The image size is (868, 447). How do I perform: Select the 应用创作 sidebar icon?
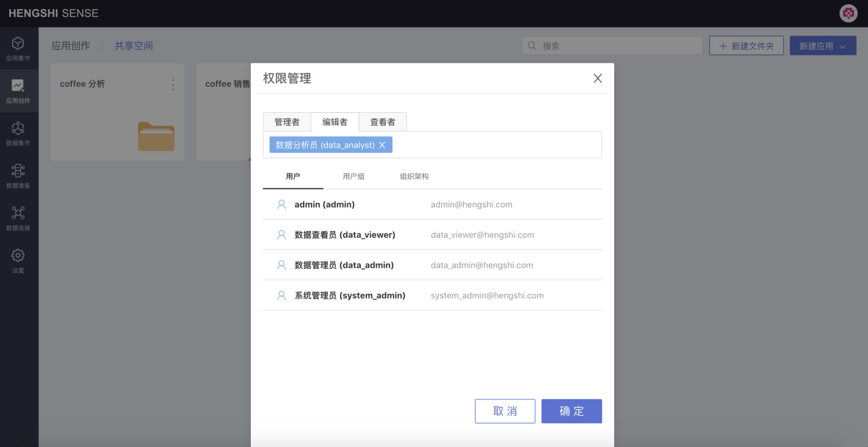[18, 90]
